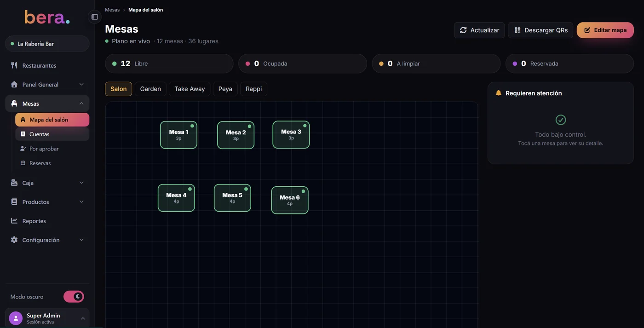Select Mesa 6 on the floor map

(290, 200)
